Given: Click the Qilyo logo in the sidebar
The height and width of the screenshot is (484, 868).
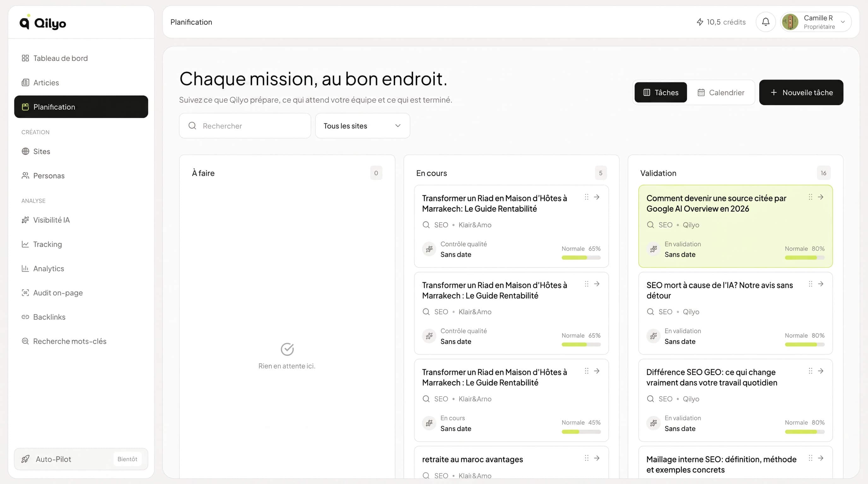Looking at the screenshot, I should point(43,22).
